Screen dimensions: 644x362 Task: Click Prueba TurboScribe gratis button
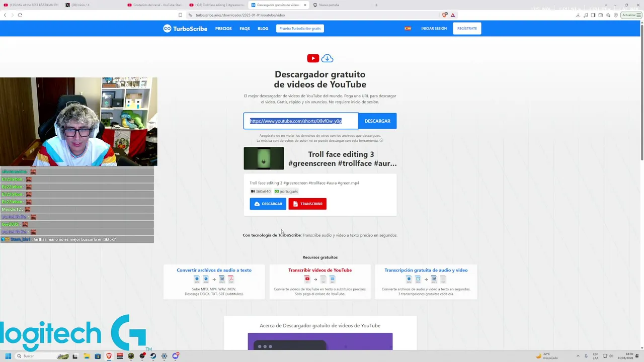[300, 29]
